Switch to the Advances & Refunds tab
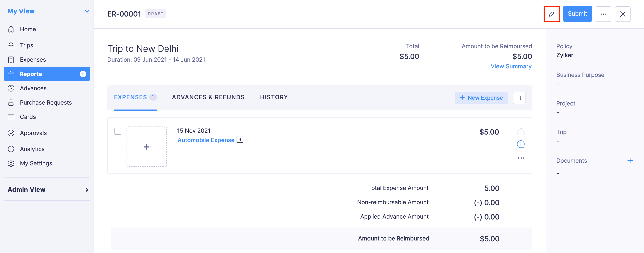 click(x=208, y=97)
